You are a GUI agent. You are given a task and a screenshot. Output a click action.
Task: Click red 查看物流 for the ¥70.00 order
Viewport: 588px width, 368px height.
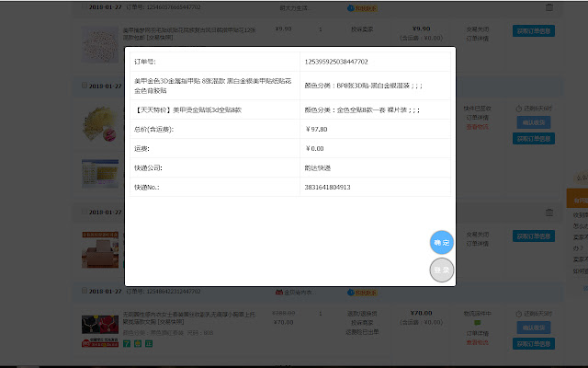click(478, 342)
